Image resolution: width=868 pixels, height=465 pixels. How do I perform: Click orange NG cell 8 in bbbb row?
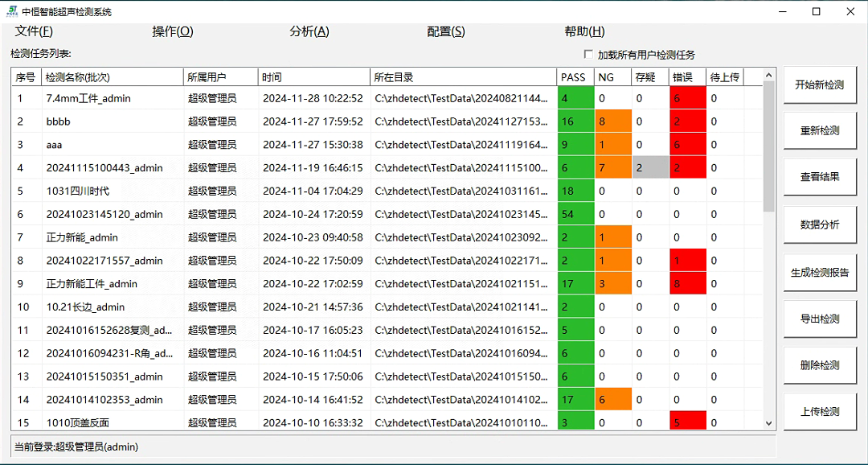pos(613,121)
